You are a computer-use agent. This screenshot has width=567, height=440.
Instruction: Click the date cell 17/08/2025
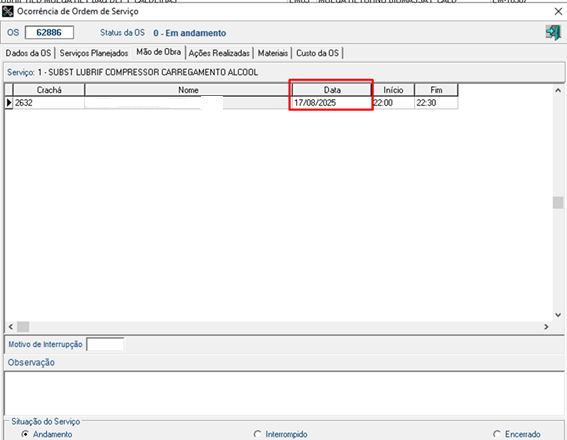[x=332, y=103]
